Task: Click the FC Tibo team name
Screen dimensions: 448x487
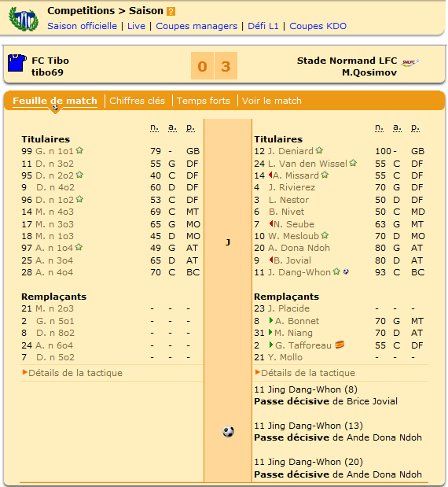Action: pyautogui.click(x=50, y=61)
